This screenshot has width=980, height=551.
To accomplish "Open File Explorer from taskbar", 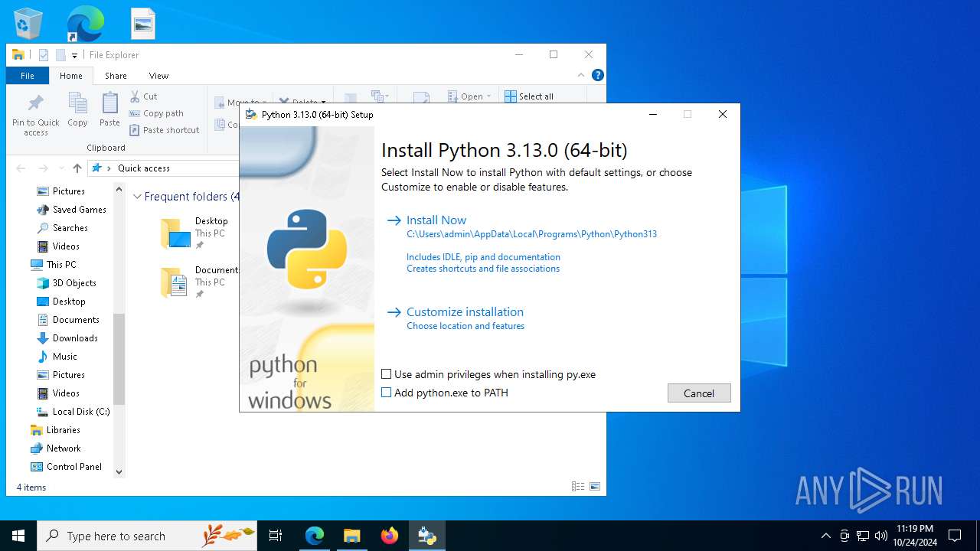I will tap(351, 536).
